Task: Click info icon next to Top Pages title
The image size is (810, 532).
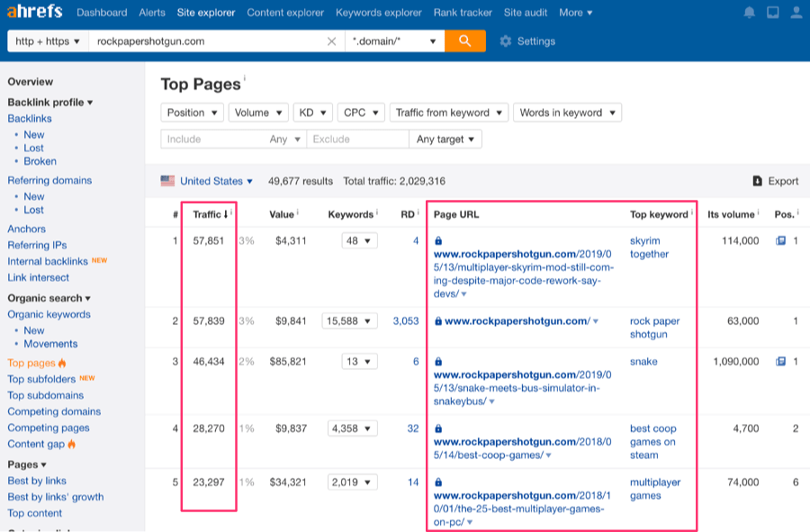Action: (x=244, y=78)
